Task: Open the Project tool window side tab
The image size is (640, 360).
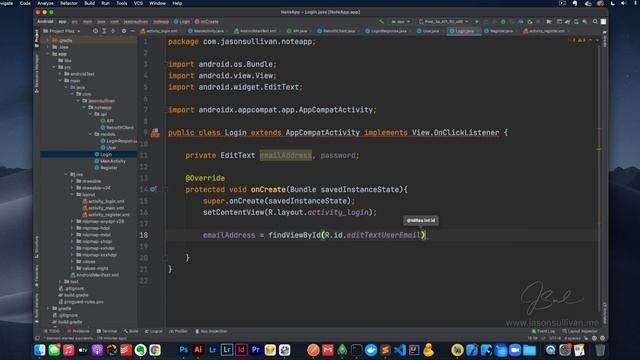Action: 37,38
